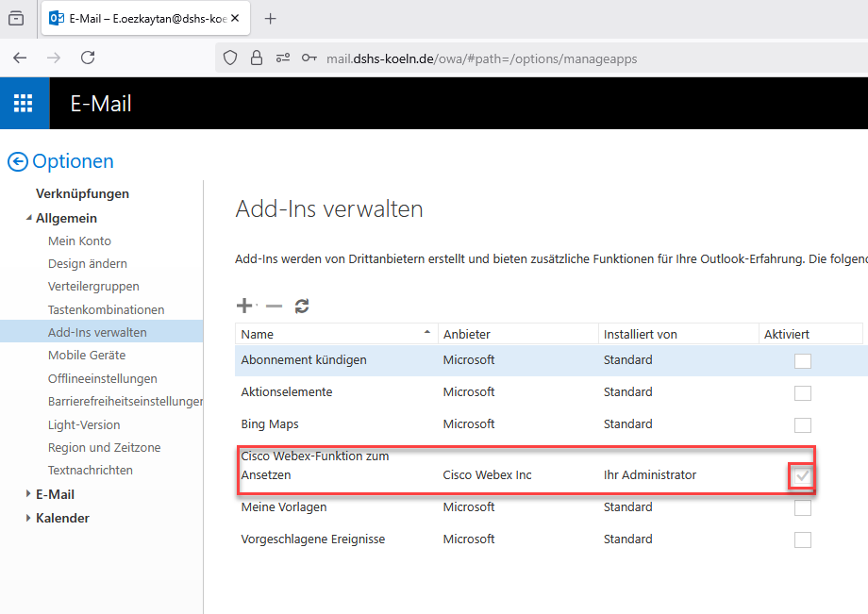868x614 pixels.
Task: Click browser back arrow
Action: pyautogui.click(x=20, y=58)
